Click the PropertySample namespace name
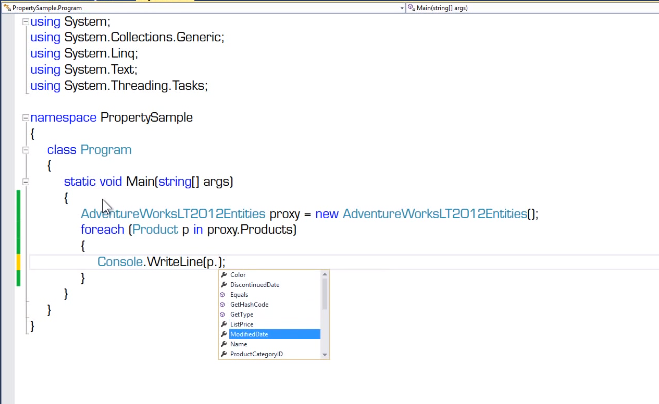Viewport: 659px width, 404px height. pos(146,118)
